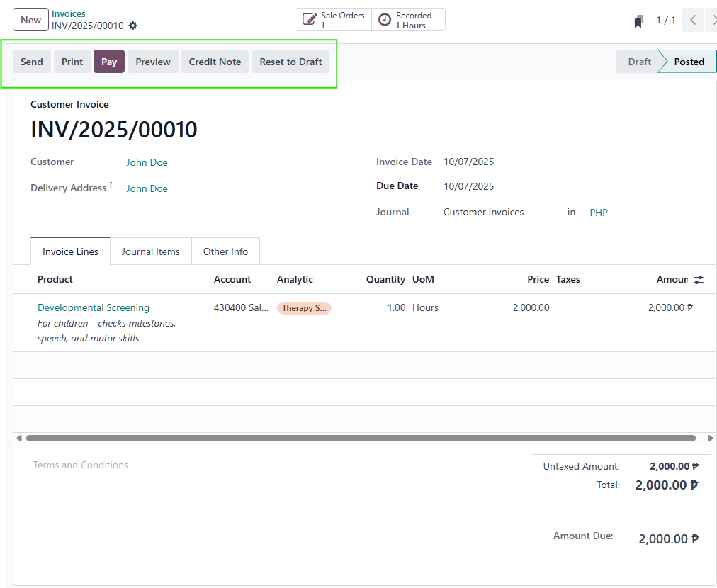
Task: Click the bookmark icon near the pager
Action: [x=638, y=21]
